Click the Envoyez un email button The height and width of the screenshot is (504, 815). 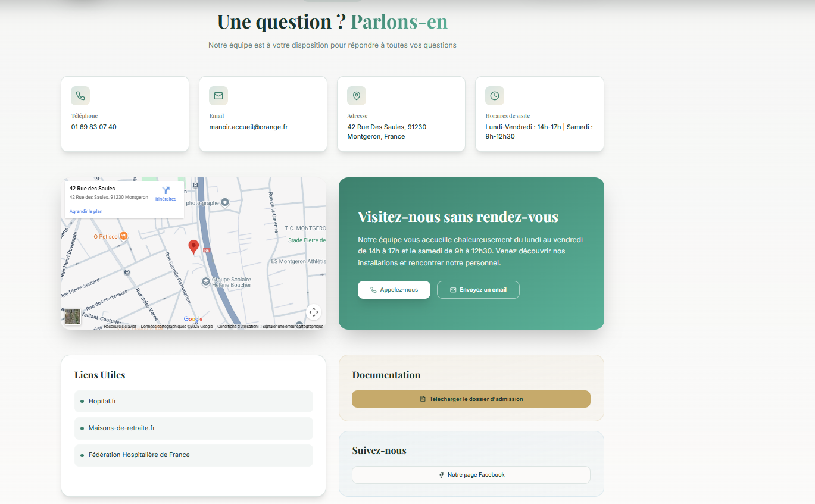[478, 290]
